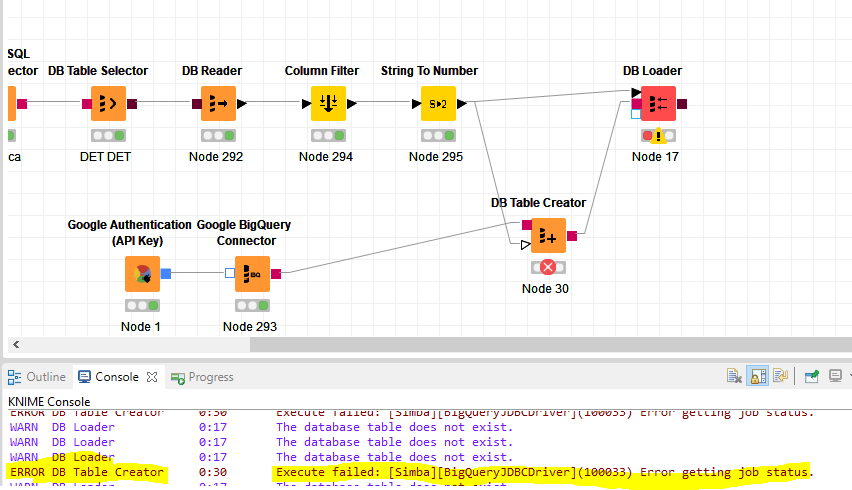Click String To Number's input port triangle
The width and height of the screenshot is (852, 490).
tap(416, 104)
